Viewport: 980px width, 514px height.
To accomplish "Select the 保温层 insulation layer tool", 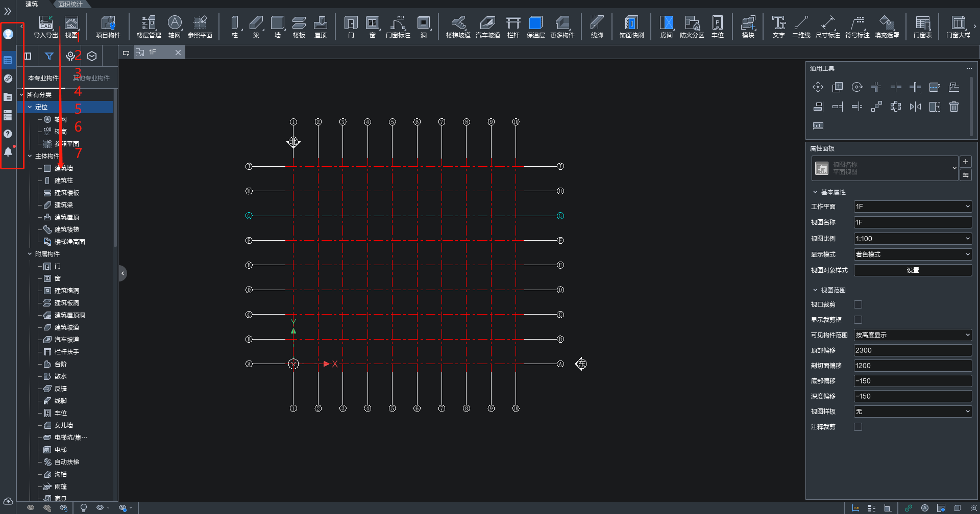I will pyautogui.click(x=536, y=27).
